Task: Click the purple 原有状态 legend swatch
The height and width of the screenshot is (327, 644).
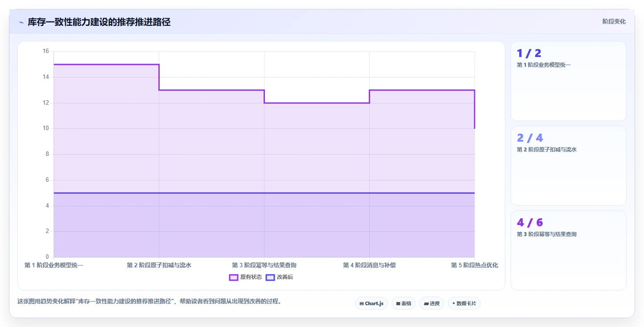Action: (234, 277)
